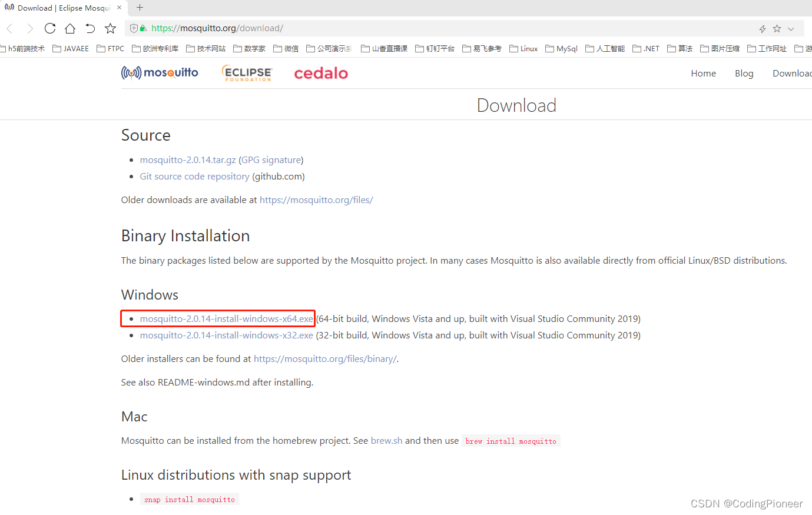Go to the Home nav item

704,74
